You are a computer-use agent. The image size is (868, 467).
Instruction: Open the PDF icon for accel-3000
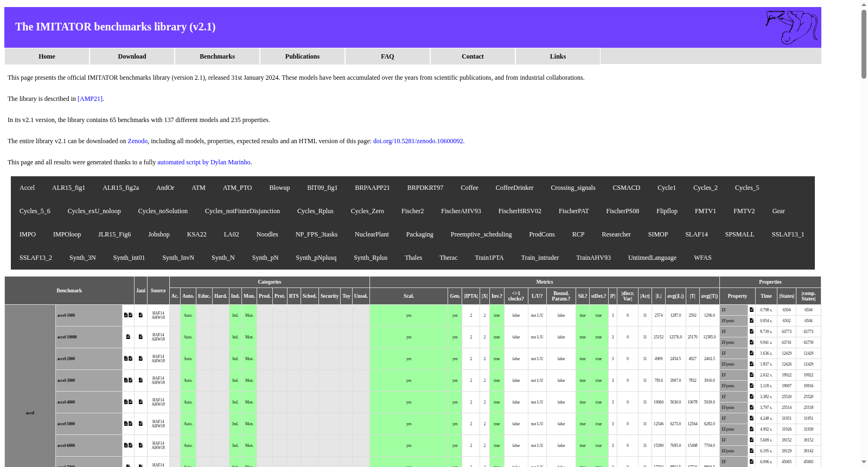click(x=126, y=380)
